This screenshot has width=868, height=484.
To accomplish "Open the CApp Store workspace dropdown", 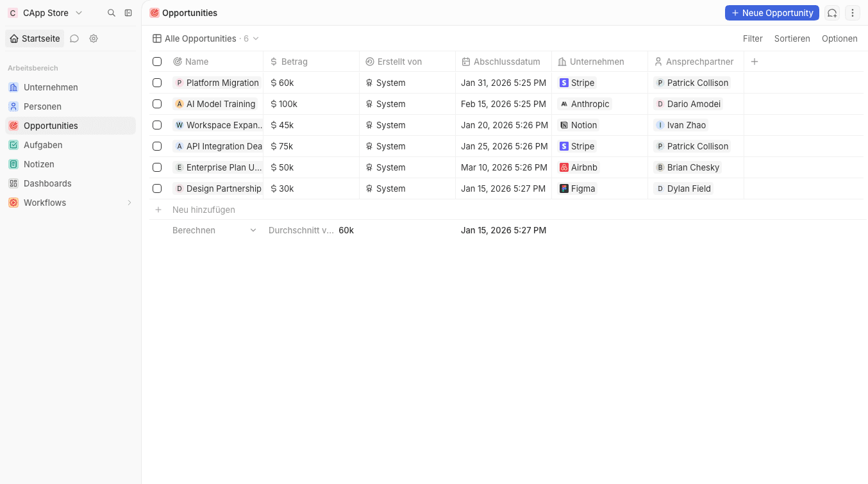I will click(x=46, y=13).
